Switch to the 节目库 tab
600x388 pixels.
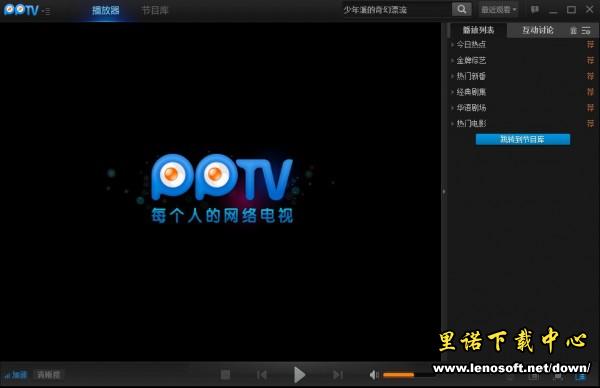[155, 10]
